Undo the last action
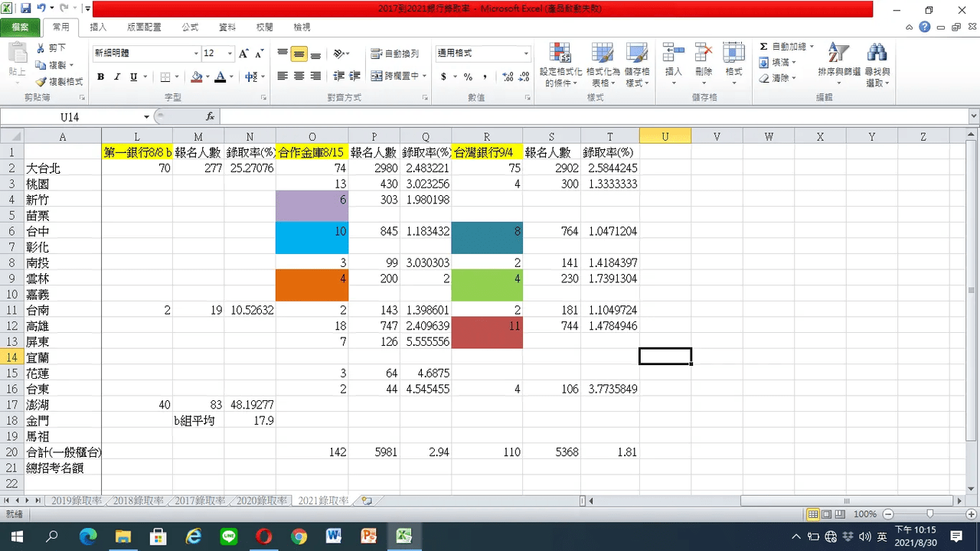 [x=41, y=9]
